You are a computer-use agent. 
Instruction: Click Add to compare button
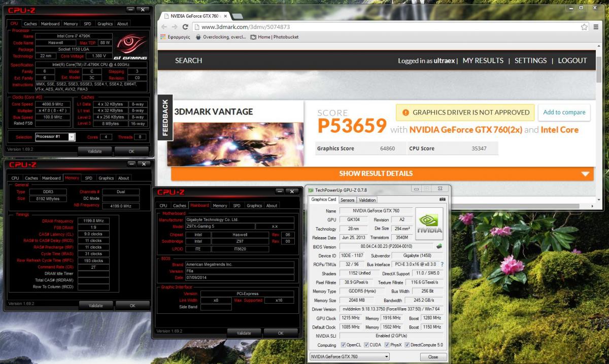(564, 113)
